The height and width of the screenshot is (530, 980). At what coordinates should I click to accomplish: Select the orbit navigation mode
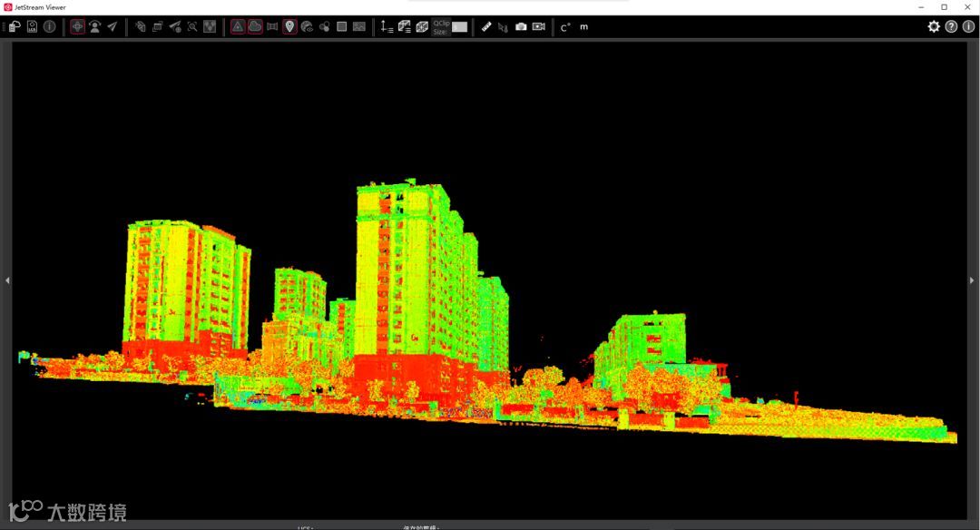(x=77, y=26)
